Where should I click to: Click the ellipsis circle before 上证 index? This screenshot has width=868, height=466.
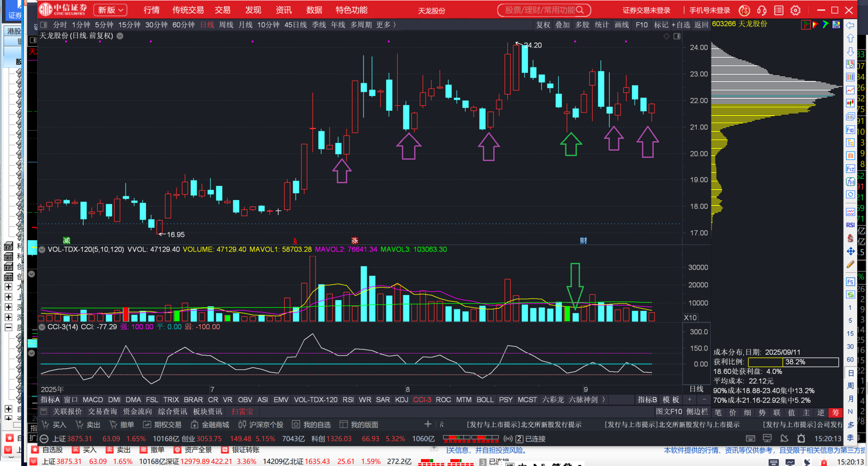click(44, 439)
